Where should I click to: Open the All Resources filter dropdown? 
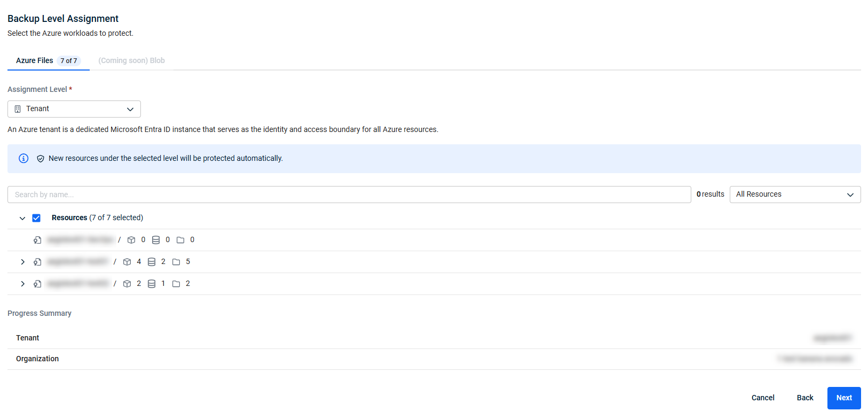point(795,195)
